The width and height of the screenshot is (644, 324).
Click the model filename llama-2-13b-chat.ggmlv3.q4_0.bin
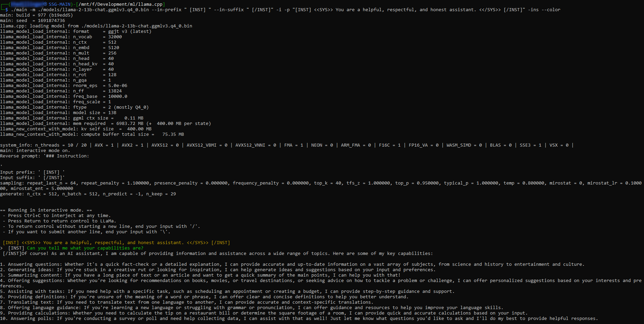(104, 10)
